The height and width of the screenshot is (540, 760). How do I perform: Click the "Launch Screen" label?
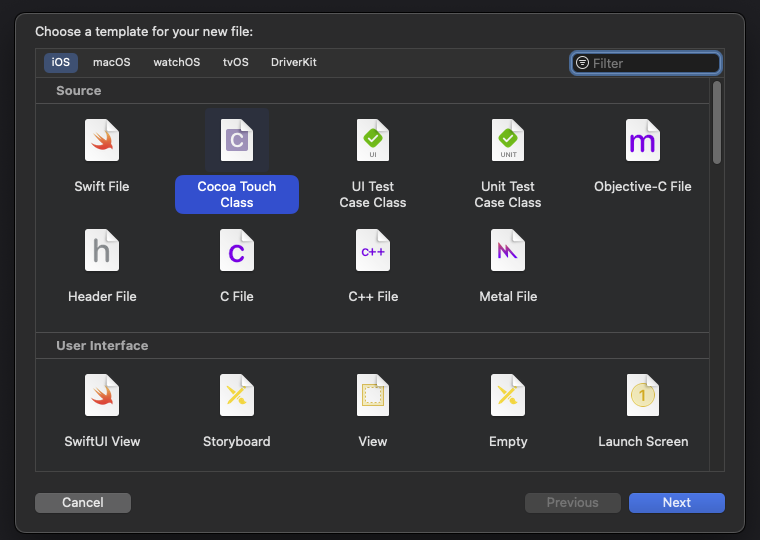coord(643,442)
